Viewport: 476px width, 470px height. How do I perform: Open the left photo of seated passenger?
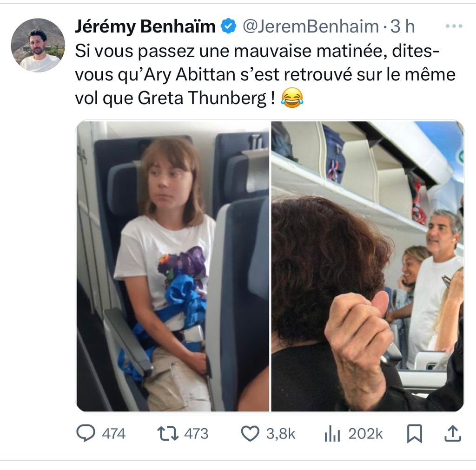point(172,266)
